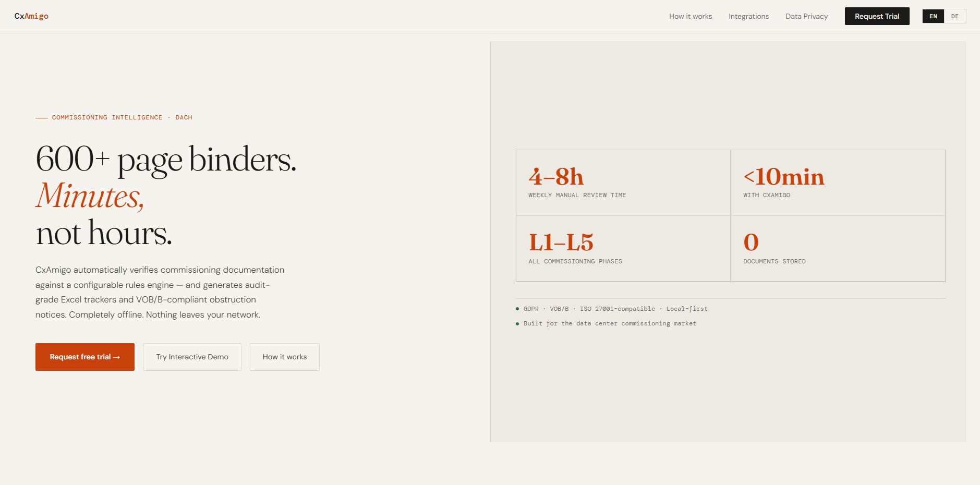Click the orange Request free trial button
The width and height of the screenshot is (980, 485).
tap(85, 357)
